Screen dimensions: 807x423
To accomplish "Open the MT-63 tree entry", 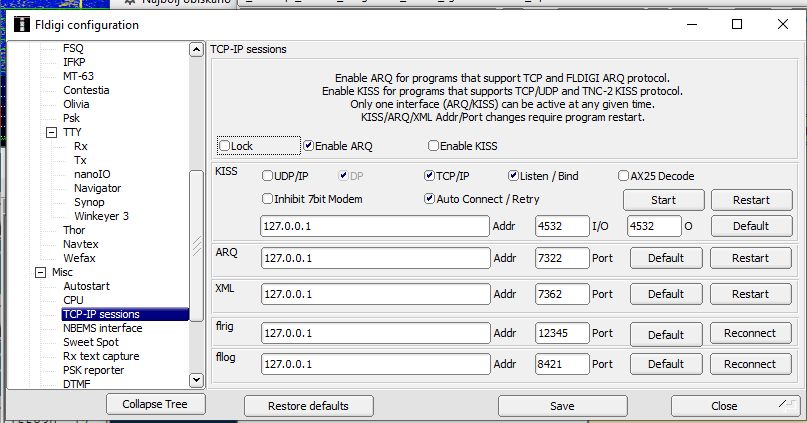I will tap(78, 76).
